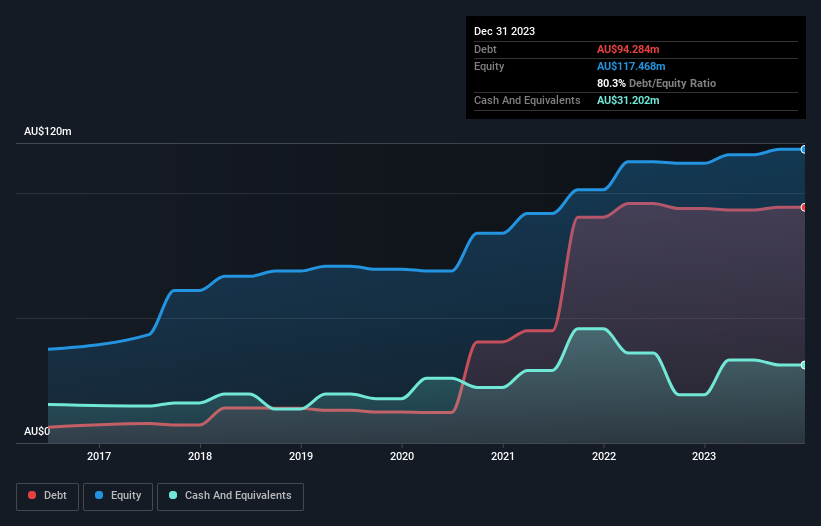Screen dimensions: 821x526
Task: Click the 2022 x-axis label
Action: pyautogui.click(x=604, y=456)
